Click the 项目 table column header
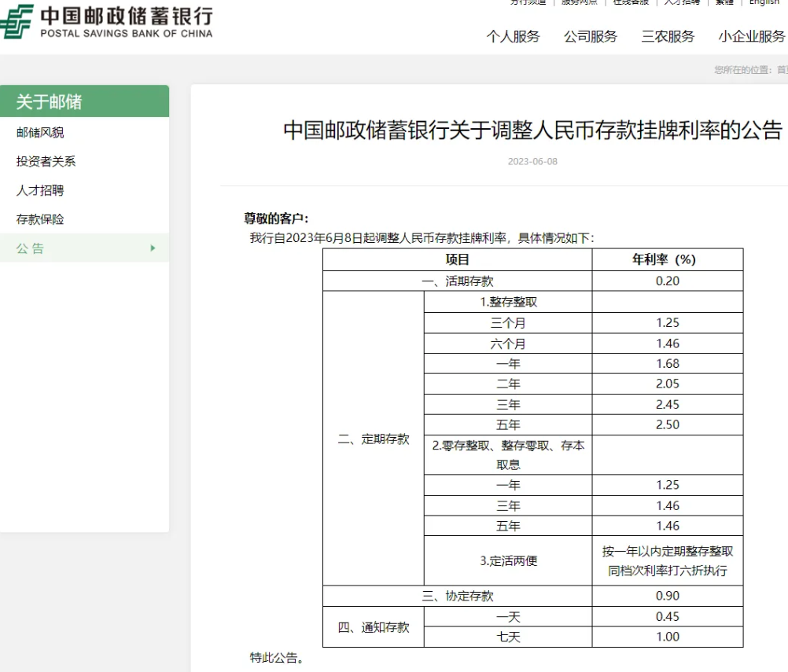Screen dimensions: 788x672 coord(458,259)
